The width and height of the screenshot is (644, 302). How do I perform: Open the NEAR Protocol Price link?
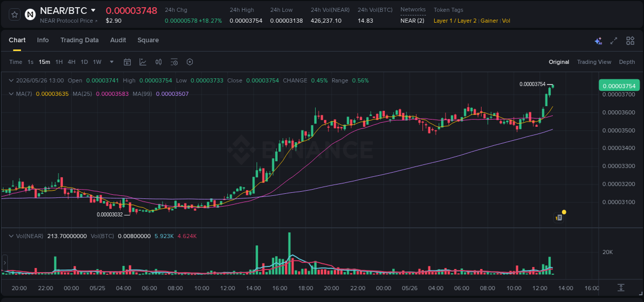69,21
